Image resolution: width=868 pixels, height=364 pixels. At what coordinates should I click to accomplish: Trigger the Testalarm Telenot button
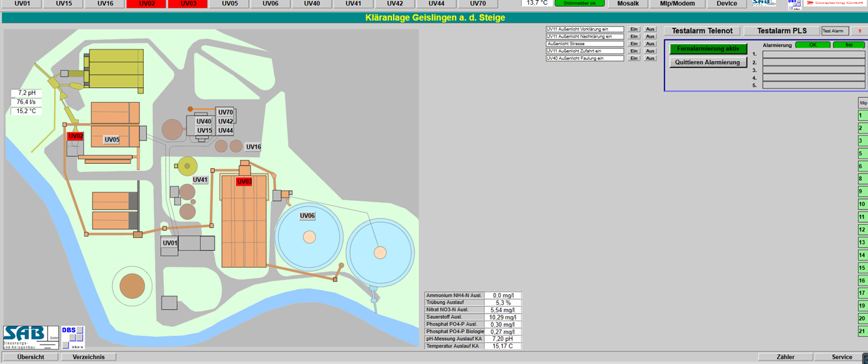pyautogui.click(x=702, y=31)
